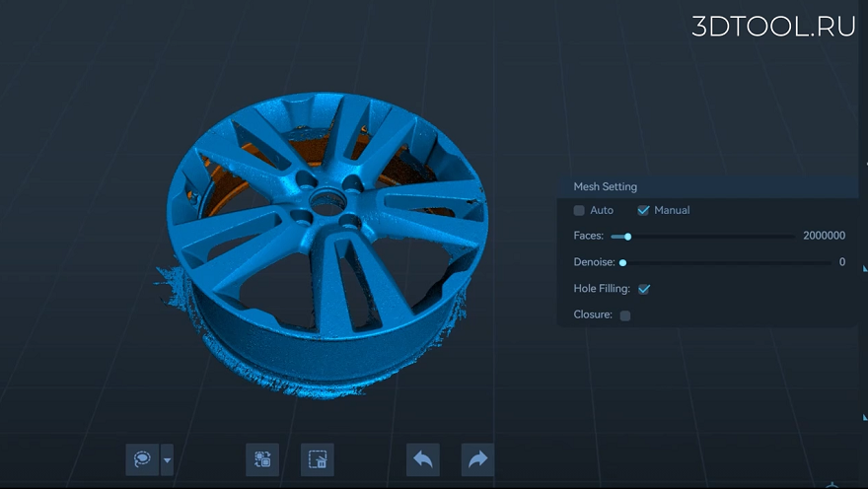Open the lasso tool dropdown arrow
This screenshot has height=489, width=868.
coord(167,459)
